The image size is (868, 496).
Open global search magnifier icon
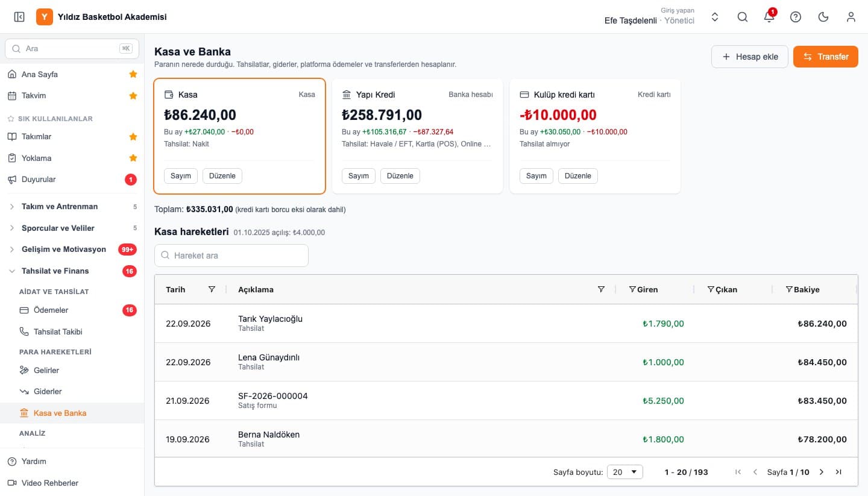(743, 17)
